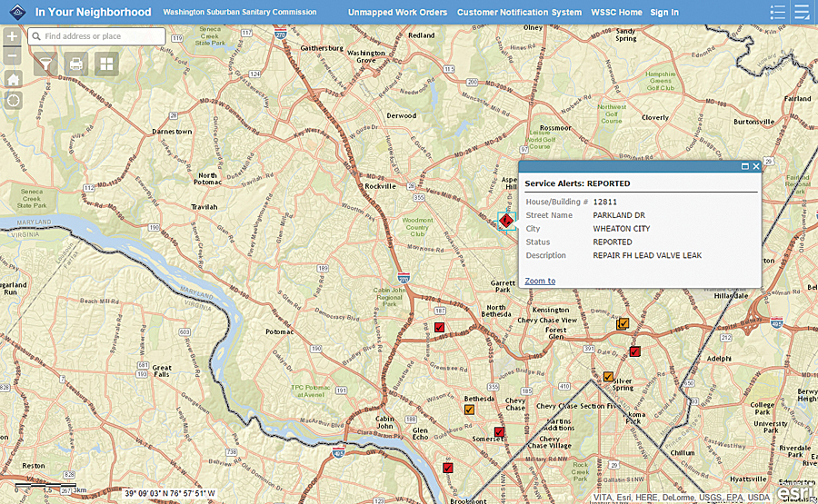
Task: Click the red marker near Somerset
Action: click(x=499, y=431)
